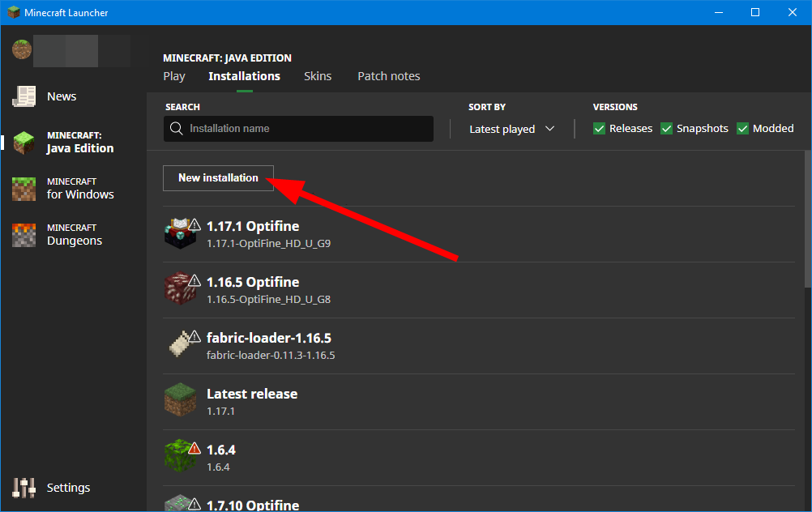Click the Minecraft for Windows dirt block icon
The height and width of the screenshot is (512, 812).
pyautogui.click(x=24, y=189)
